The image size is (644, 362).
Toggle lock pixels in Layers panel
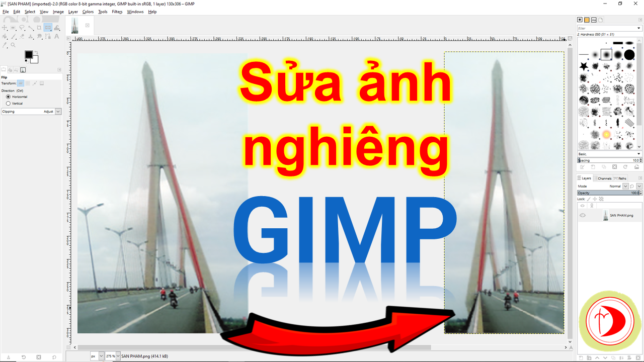589,199
